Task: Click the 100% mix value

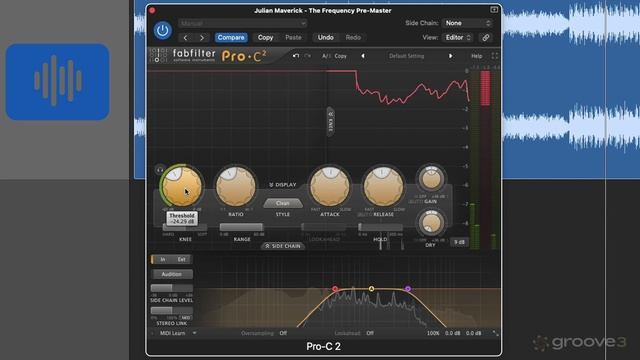Action: point(433,333)
